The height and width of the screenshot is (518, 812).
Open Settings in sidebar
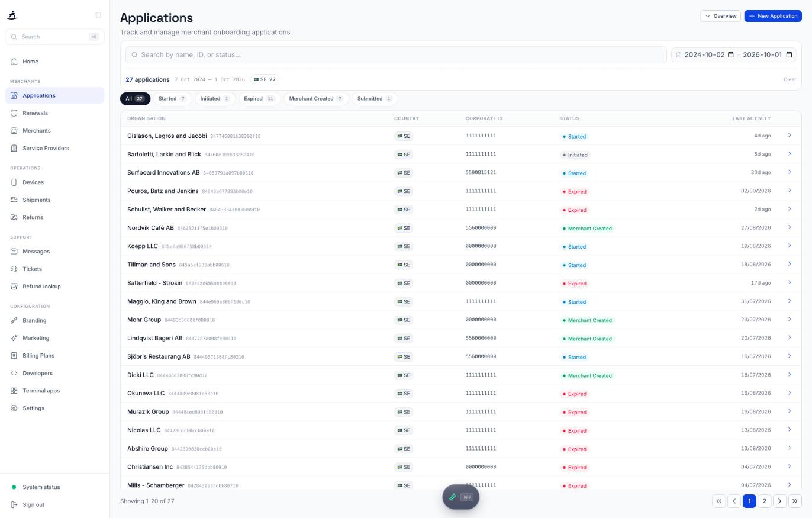pos(54,408)
